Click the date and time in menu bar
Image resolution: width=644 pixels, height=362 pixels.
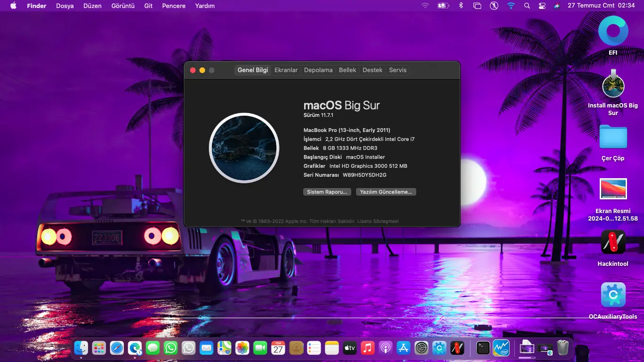coord(601,6)
